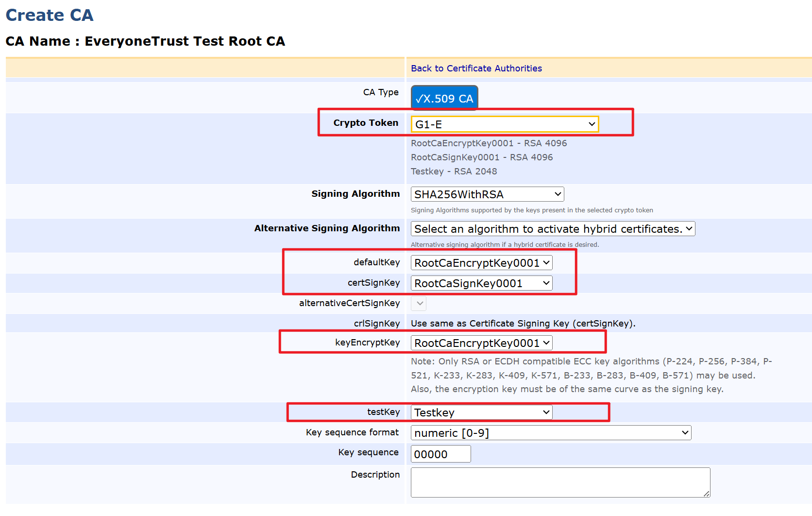Image resolution: width=812 pixels, height=516 pixels.
Task: Open the defaultKey dropdown
Action: pos(481,263)
